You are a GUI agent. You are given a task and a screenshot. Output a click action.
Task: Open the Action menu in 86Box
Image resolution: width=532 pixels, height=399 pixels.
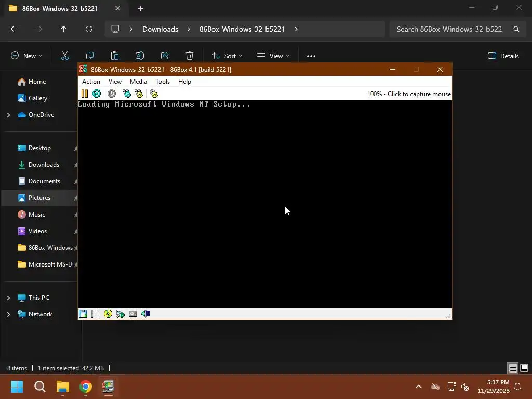click(91, 82)
